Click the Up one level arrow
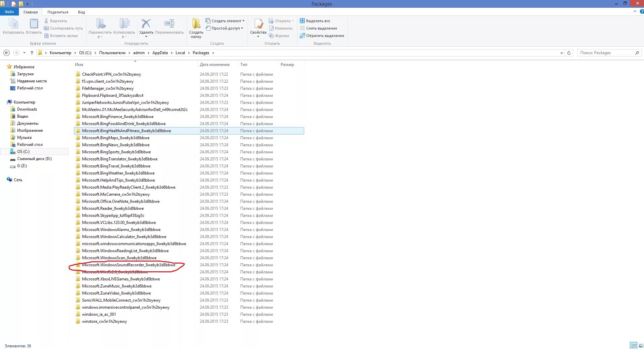This screenshot has width=644, height=349. [x=32, y=53]
